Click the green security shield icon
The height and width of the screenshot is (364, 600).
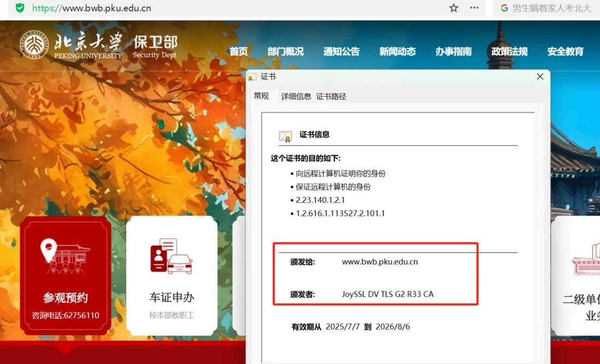pos(20,8)
